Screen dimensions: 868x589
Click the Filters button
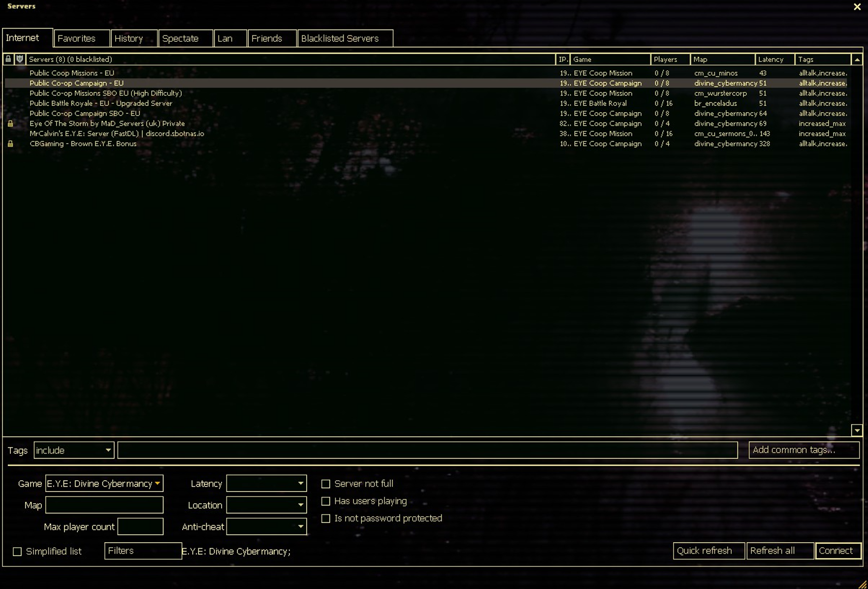pos(143,551)
